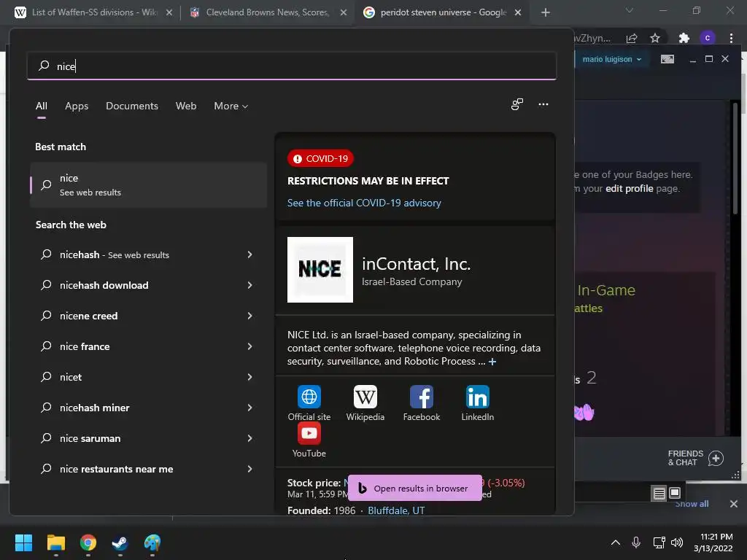Switch Steam downloads to list view icon
747x560 pixels.
pyautogui.click(x=659, y=494)
